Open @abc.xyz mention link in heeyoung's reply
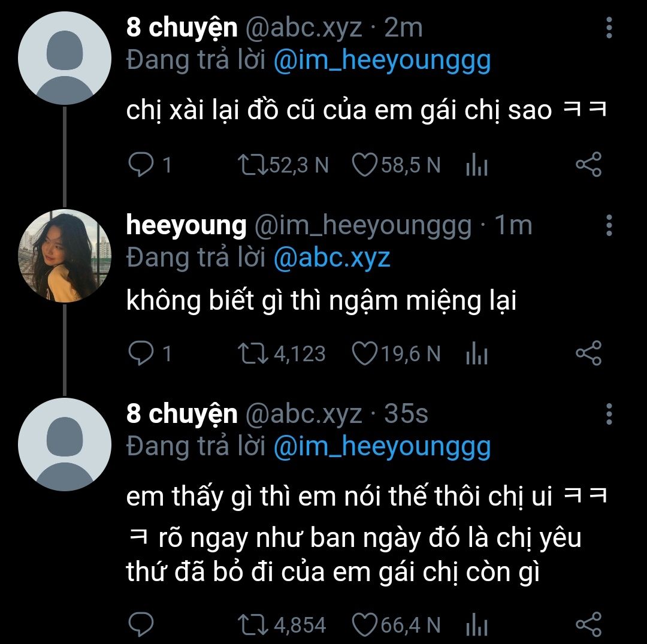Viewport: 647px width, 644px height. [x=332, y=258]
